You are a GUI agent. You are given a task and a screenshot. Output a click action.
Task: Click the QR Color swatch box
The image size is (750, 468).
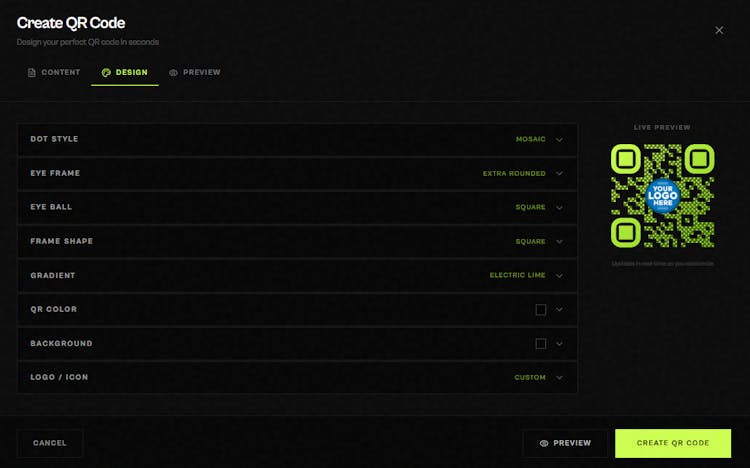541,310
